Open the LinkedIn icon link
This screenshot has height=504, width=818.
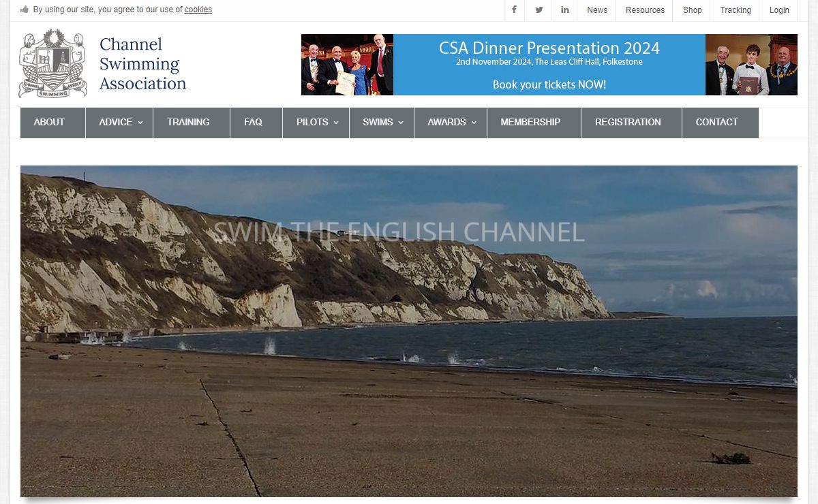pyautogui.click(x=565, y=10)
